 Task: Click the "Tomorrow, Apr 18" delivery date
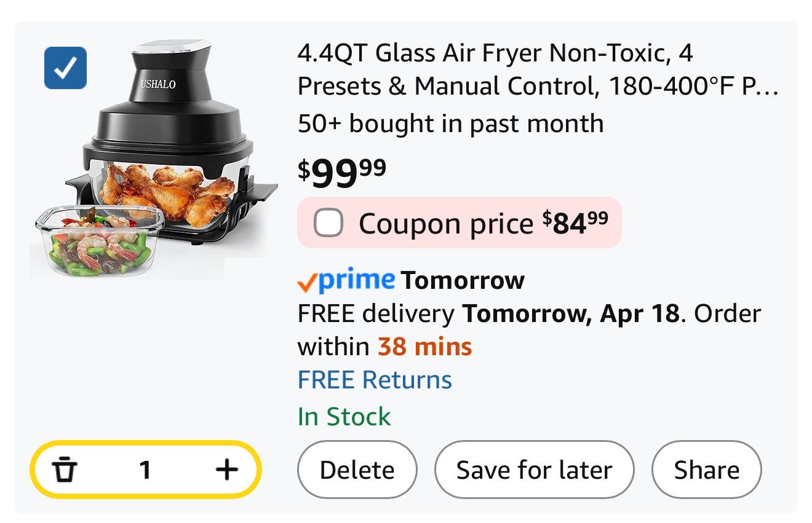(570, 314)
